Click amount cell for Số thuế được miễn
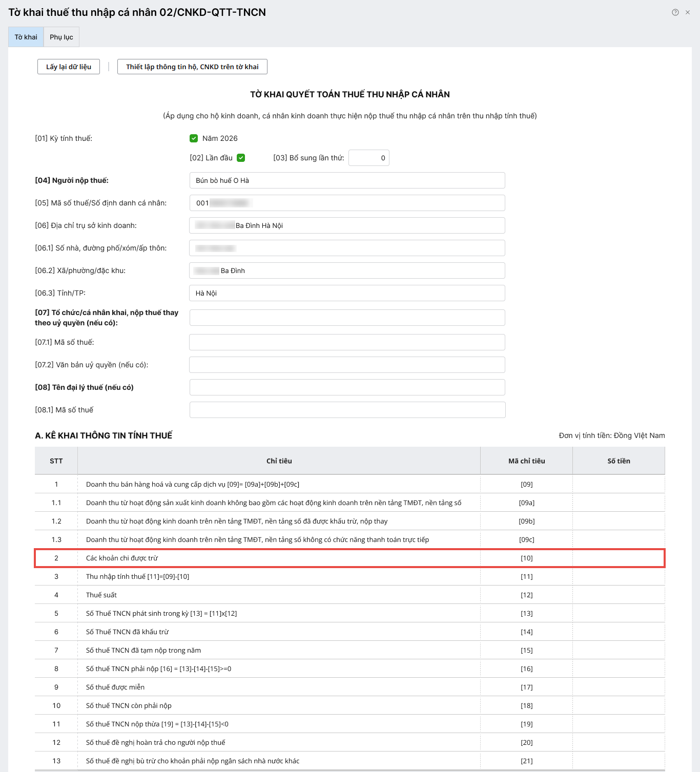Viewport: 700px width, 772px height. click(x=619, y=687)
